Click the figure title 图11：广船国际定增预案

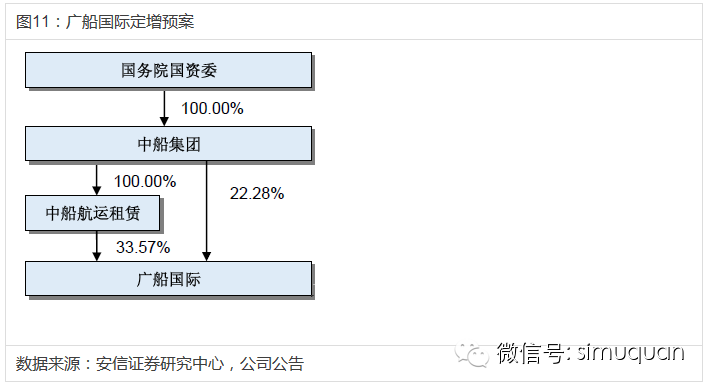click(x=105, y=22)
